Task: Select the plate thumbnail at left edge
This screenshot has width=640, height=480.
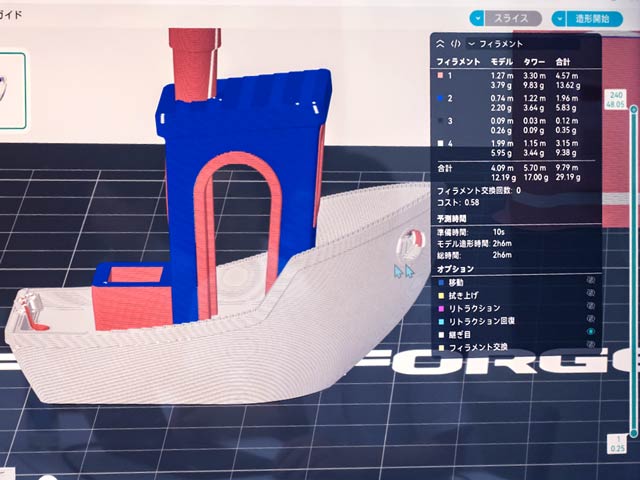Action: pyautogui.click(x=12, y=91)
